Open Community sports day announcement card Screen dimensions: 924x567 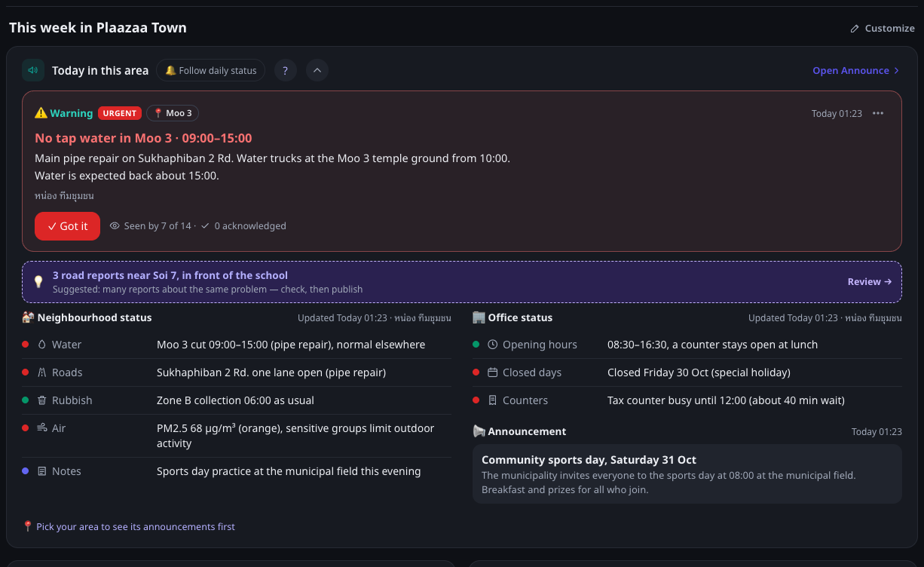[687, 474]
